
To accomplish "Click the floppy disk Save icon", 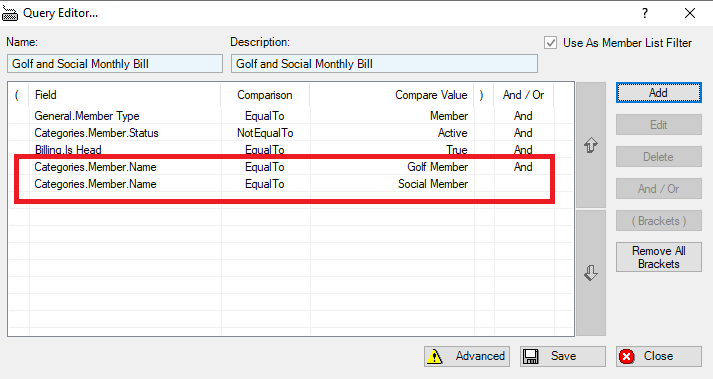I will pyautogui.click(x=531, y=356).
